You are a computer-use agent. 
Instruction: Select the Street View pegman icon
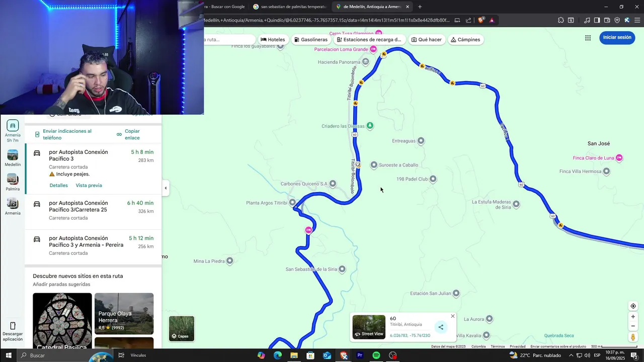(x=633, y=337)
